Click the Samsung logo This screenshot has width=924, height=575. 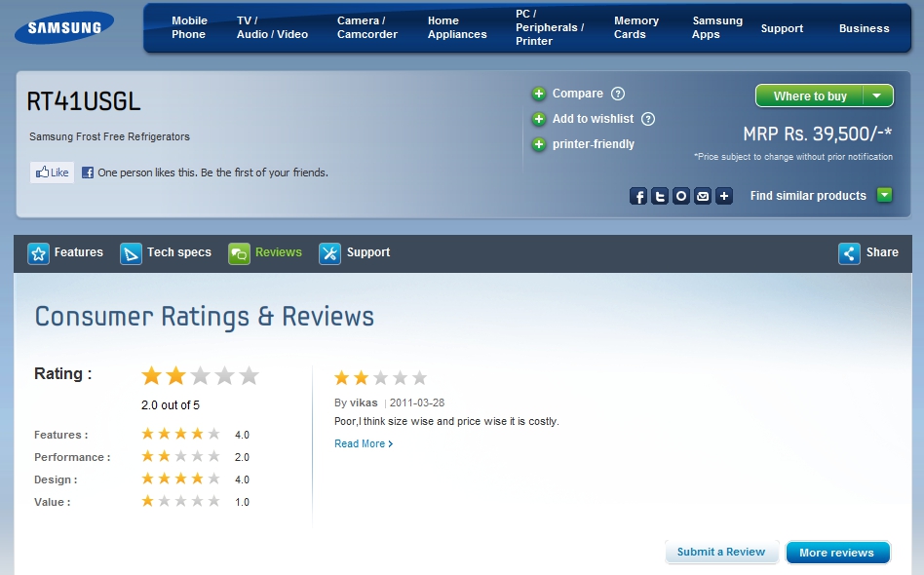[64, 27]
